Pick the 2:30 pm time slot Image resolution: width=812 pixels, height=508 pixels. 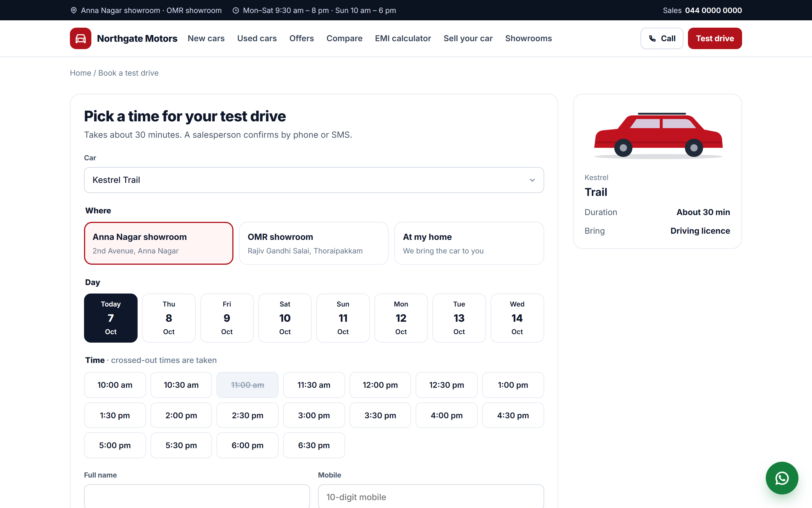[x=247, y=415]
